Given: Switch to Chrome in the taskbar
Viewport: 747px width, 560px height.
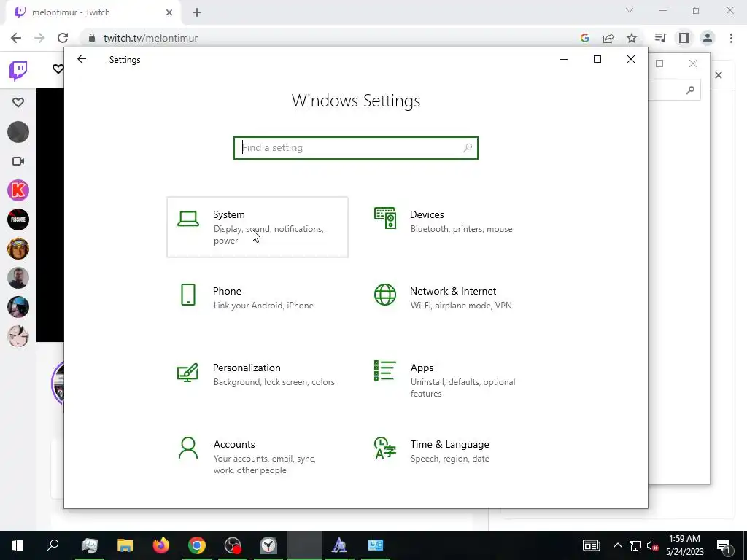Looking at the screenshot, I should click(x=197, y=545).
